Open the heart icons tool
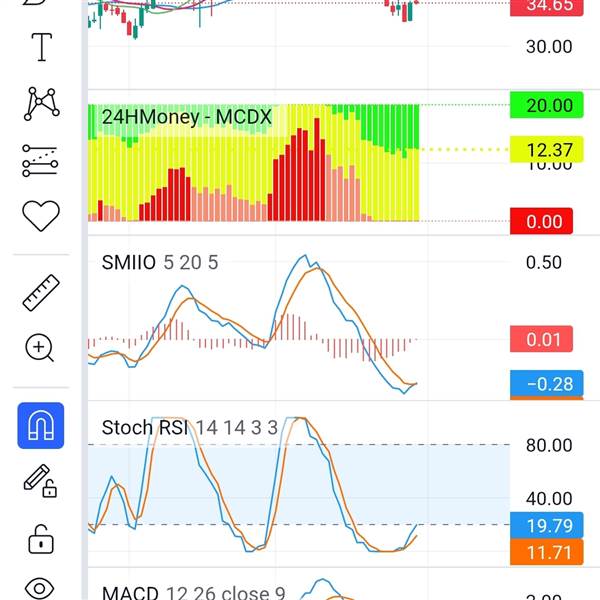This screenshot has width=600, height=600. tap(41, 215)
